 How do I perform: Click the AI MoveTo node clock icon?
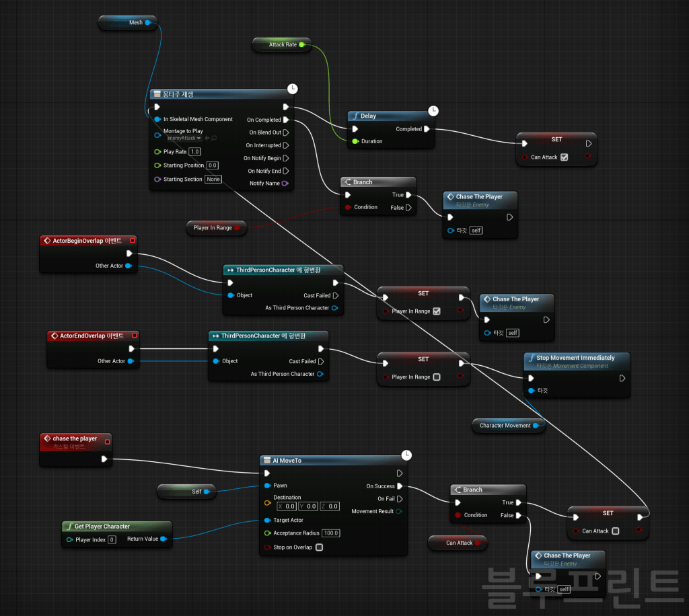tap(406, 455)
